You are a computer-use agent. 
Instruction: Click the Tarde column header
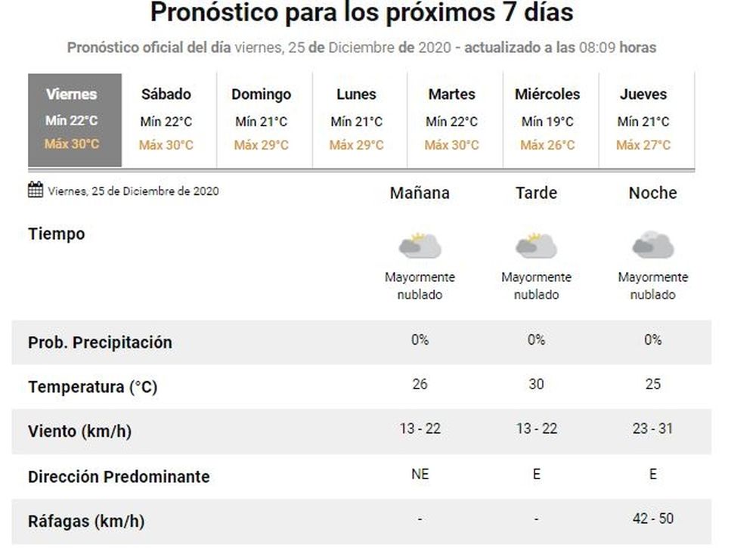(536, 193)
